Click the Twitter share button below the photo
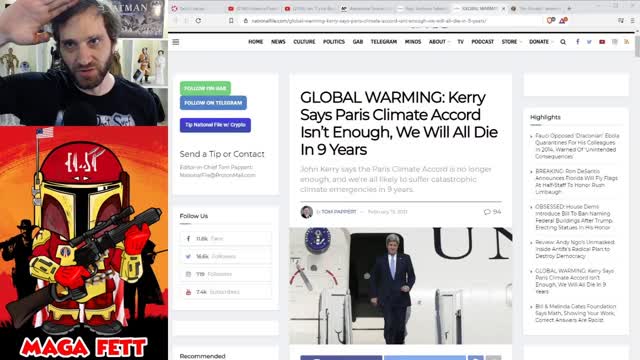640x360 pixels. [x=424, y=358]
